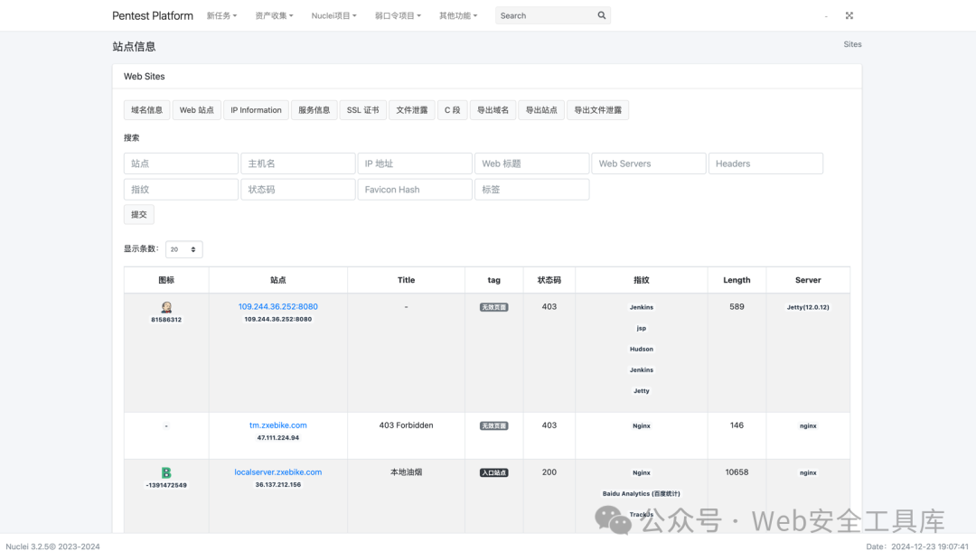The image size is (976, 560).
Task: Open the 服务信息 tab
Action: click(x=314, y=110)
